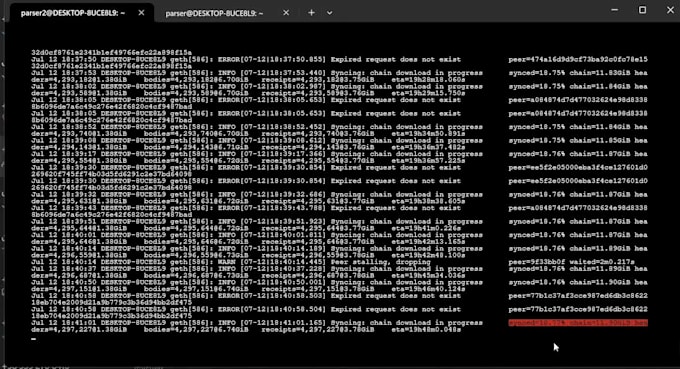Click the text 'eta=19h48m0.048s'
The image size is (680, 369).
point(426,330)
